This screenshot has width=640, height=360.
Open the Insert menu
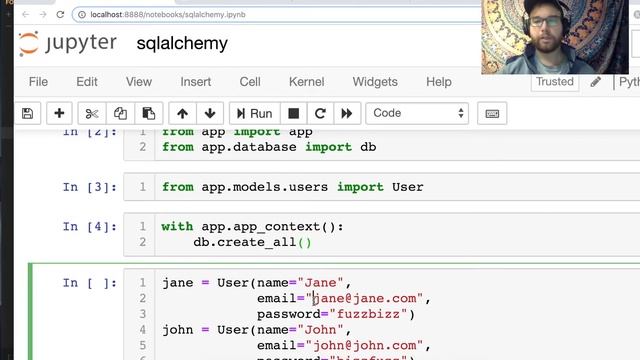tap(196, 82)
